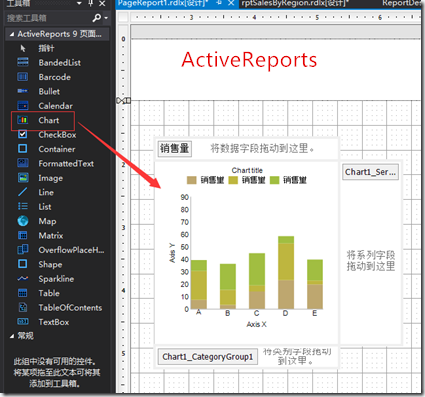Choose the Map globe icon

[x=23, y=221]
